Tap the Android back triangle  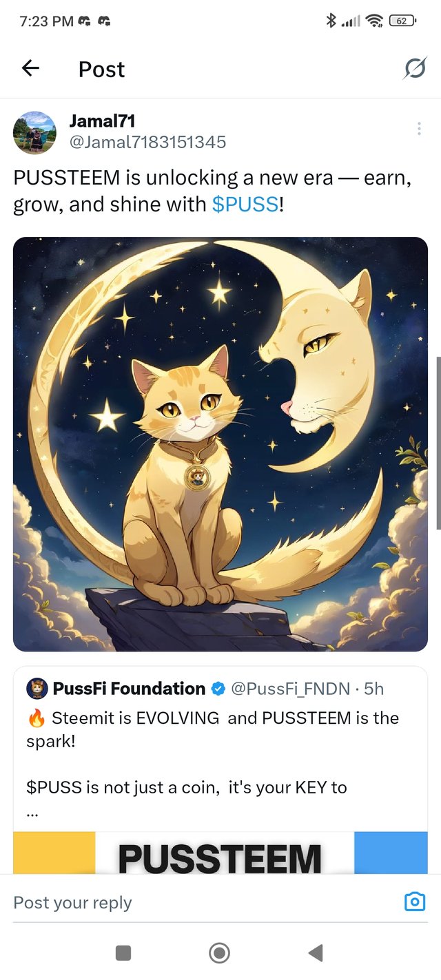click(316, 952)
